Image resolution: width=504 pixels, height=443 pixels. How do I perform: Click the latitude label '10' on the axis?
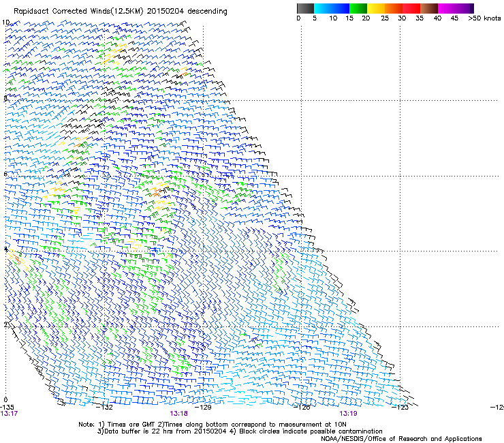coord(6,22)
